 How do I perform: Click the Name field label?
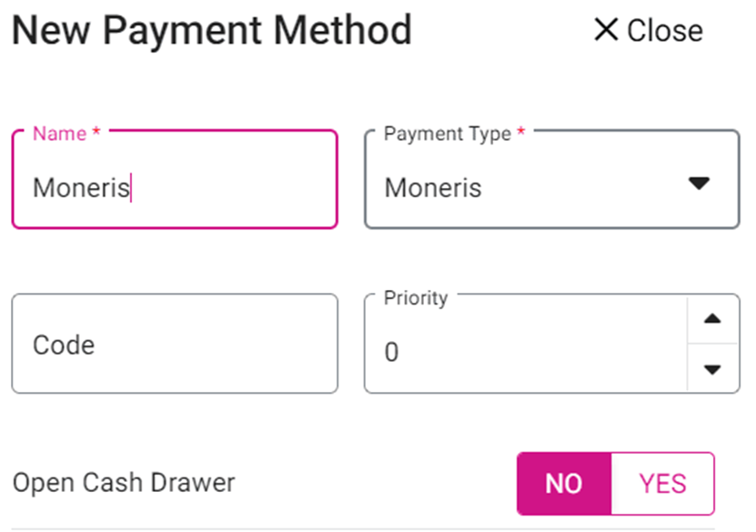tap(59, 134)
